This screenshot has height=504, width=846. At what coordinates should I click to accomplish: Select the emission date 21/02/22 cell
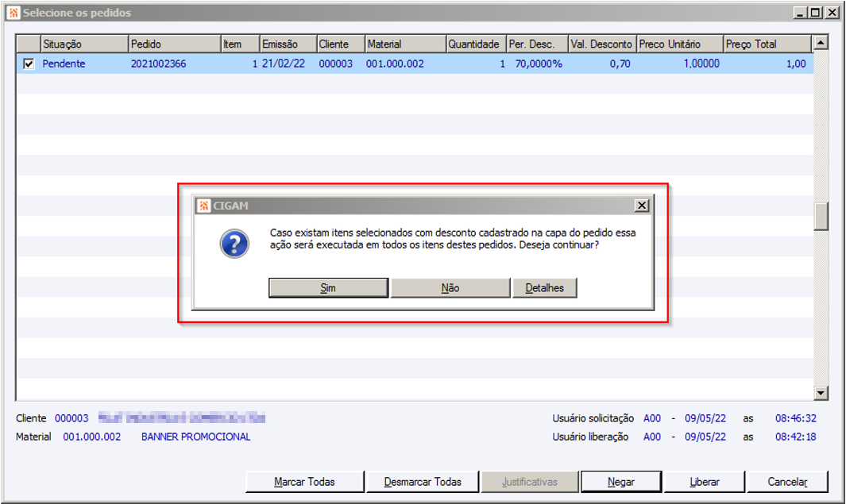pos(284,63)
